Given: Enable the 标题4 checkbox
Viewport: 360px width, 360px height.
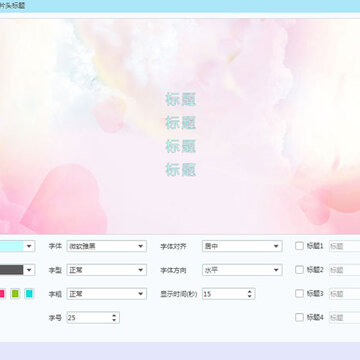Looking at the screenshot, I should click(299, 317).
